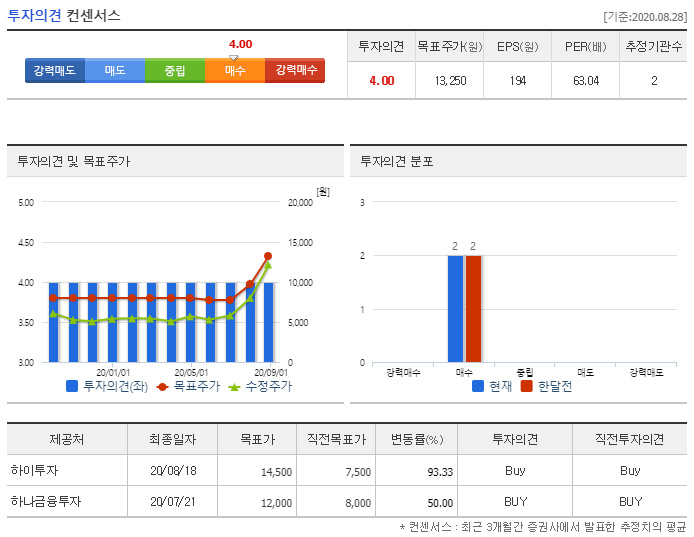Click the 강력매도 axis label in distribution chart
The height and width of the screenshot is (537, 694).
[646, 372]
